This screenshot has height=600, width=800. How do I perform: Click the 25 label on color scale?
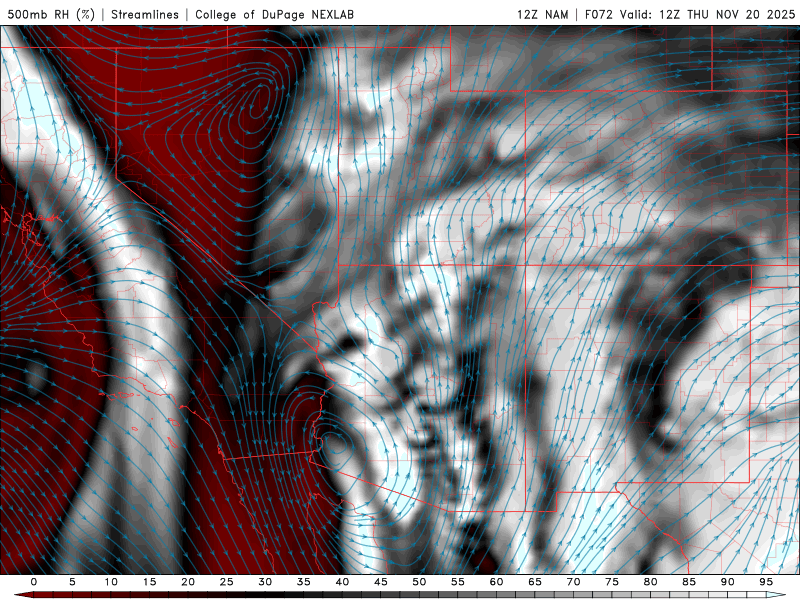coord(227,582)
